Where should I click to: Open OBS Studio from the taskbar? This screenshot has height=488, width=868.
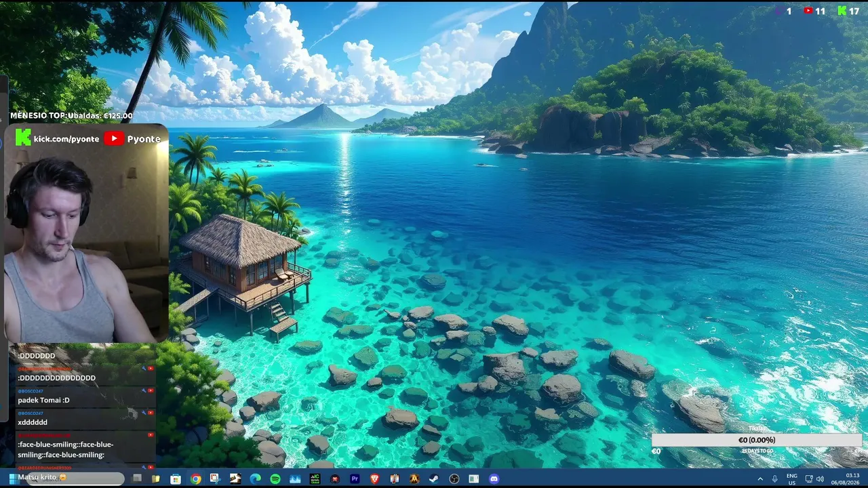click(x=454, y=479)
